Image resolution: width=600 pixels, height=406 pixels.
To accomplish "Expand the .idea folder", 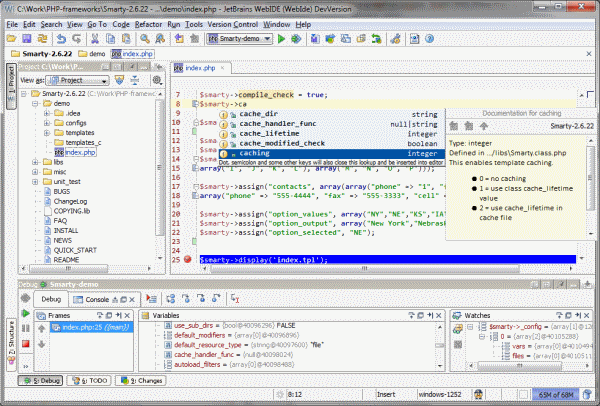I will coord(47,113).
